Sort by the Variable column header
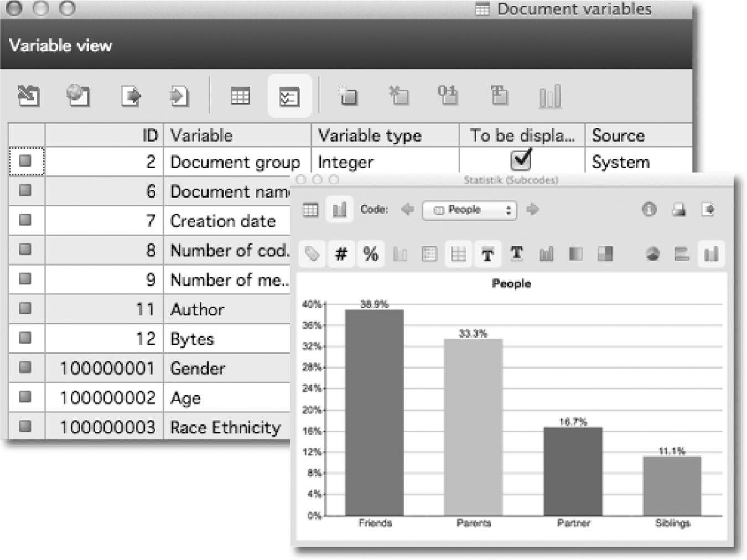The height and width of the screenshot is (560, 747). 237,135
